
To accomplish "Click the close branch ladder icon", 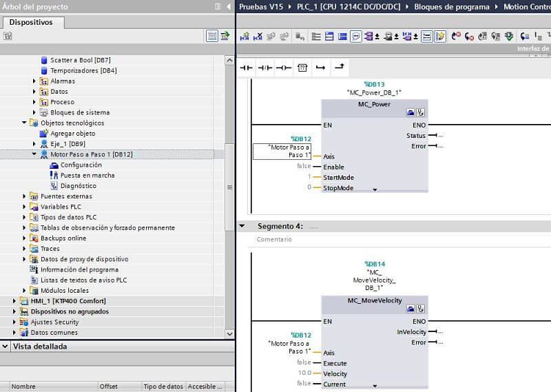I will click(x=339, y=68).
